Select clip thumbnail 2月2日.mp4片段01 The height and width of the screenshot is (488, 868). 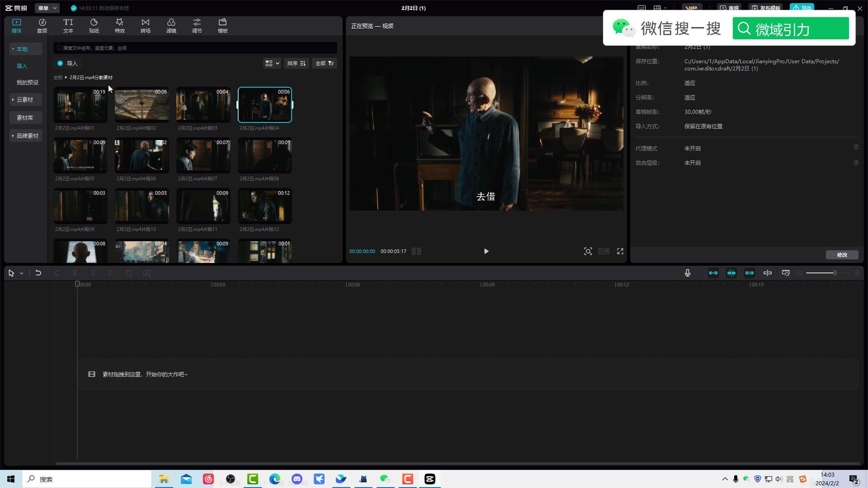click(x=80, y=105)
